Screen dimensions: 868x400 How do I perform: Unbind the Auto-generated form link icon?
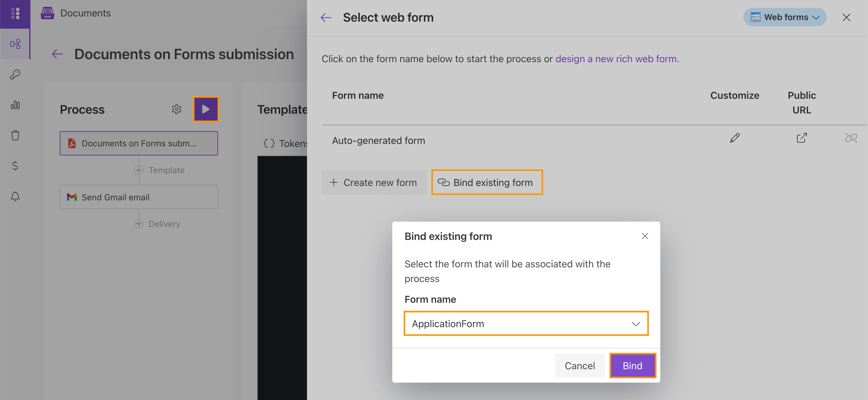851,137
